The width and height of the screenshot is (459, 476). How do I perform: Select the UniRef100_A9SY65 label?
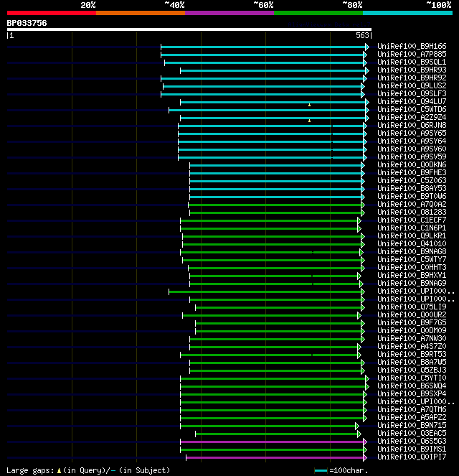(x=412, y=133)
